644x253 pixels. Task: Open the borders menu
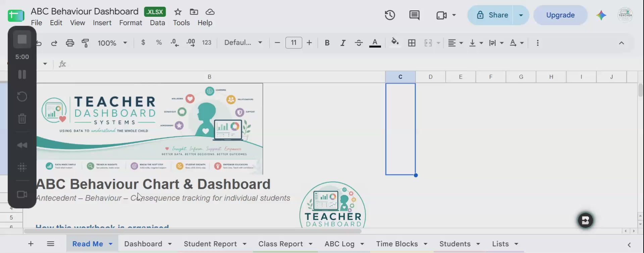coord(412,43)
